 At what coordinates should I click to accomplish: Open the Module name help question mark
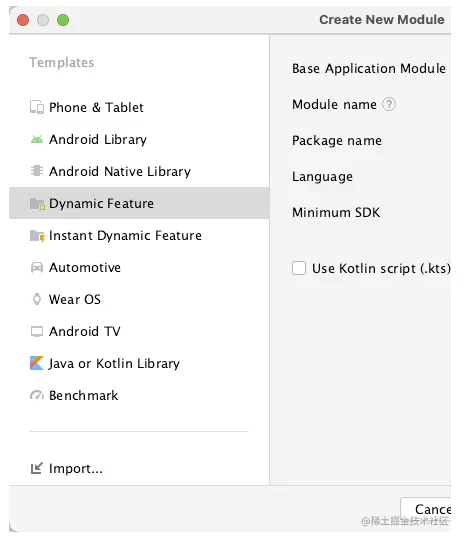click(389, 104)
